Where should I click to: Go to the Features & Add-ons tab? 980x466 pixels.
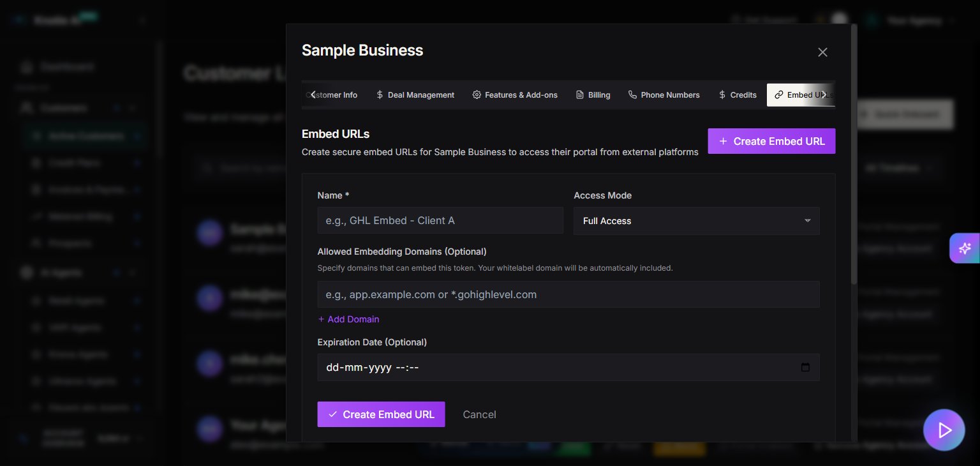click(515, 94)
